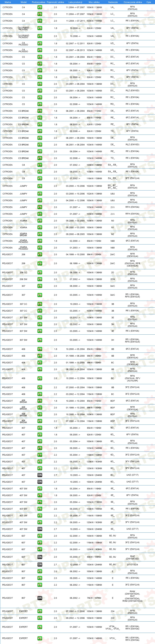Click the Model column header

point(23,2)
